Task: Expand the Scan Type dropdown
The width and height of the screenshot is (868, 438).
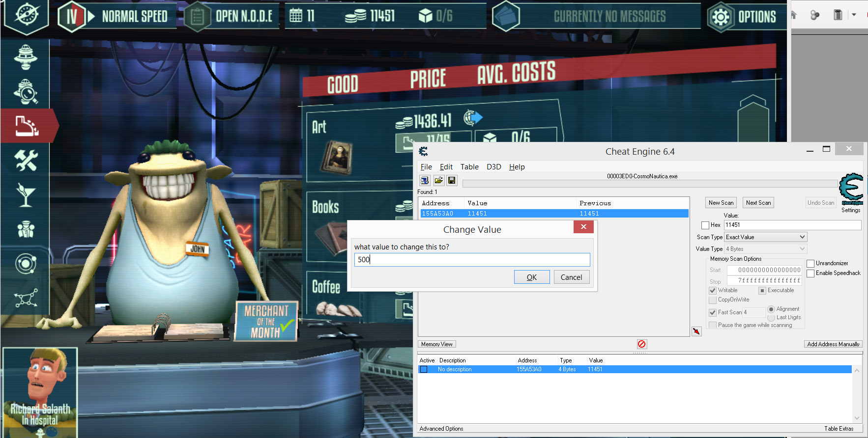Action: click(x=766, y=237)
